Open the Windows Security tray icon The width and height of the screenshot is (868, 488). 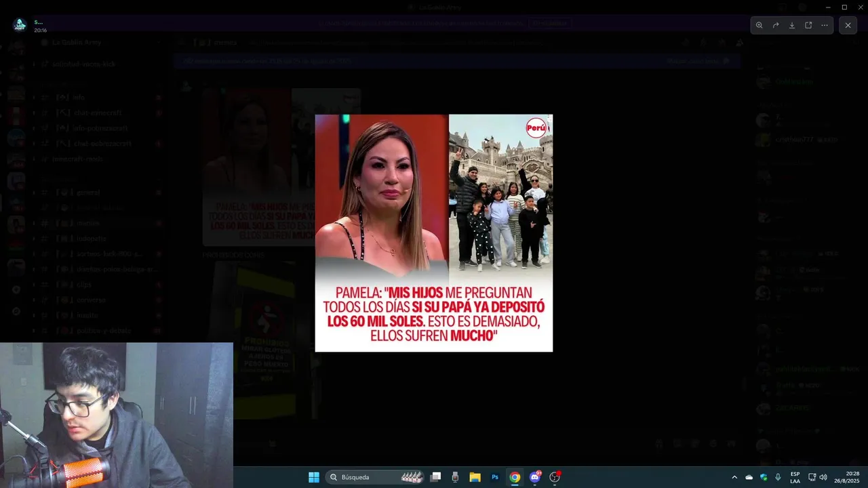pyautogui.click(x=764, y=477)
